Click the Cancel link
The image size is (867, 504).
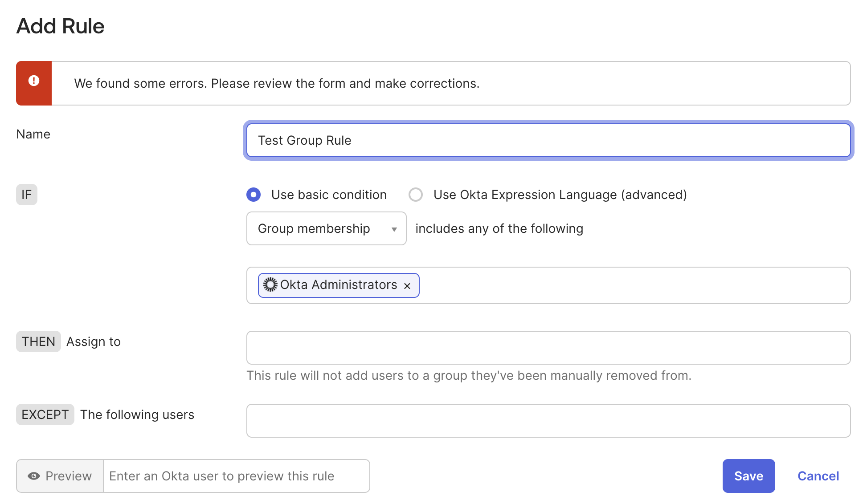click(x=818, y=476)
